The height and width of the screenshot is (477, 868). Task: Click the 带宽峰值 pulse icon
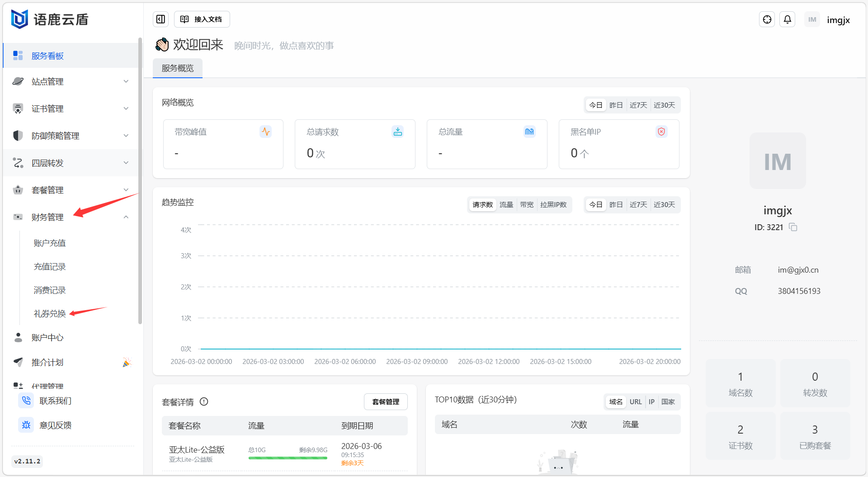[265, 132]
